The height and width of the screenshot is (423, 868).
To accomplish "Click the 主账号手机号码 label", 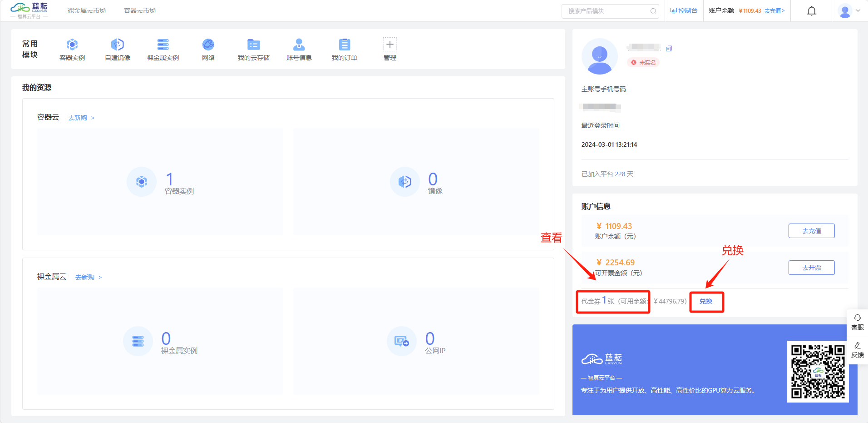I will [604, 89].
